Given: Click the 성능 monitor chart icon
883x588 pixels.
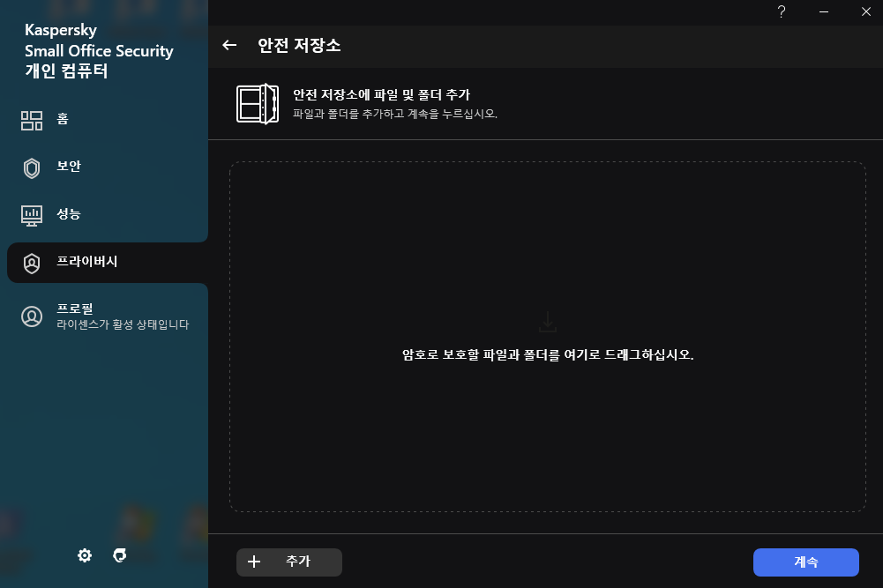Looking at the screenshot, I should coord(32,215).
